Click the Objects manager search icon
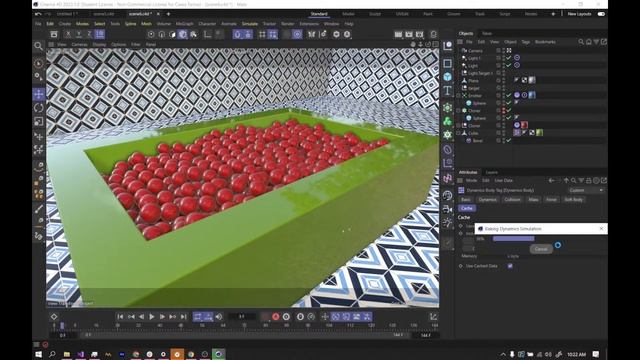This screenshot has width=640, height=360. pos(581,42)
